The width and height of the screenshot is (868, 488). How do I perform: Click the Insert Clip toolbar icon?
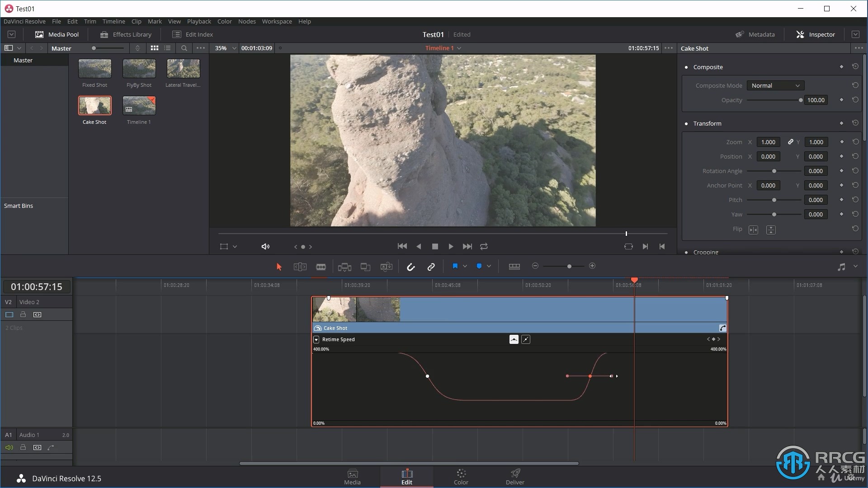coord(344,267)
